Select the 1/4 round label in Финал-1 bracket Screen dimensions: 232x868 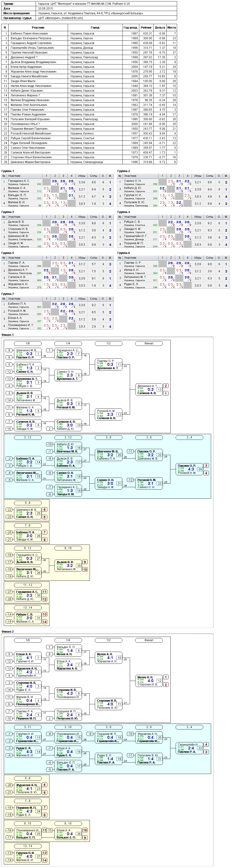coord(68,343)
